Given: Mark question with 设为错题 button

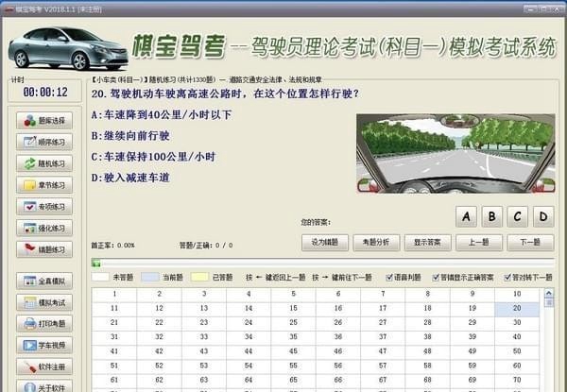Looking at the screenshot, I should [325, 243].
